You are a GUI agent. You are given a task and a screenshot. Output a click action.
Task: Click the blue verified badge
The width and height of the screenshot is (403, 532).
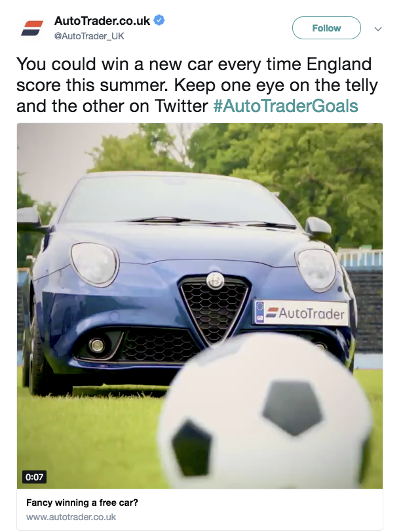(x=159, y=20)
